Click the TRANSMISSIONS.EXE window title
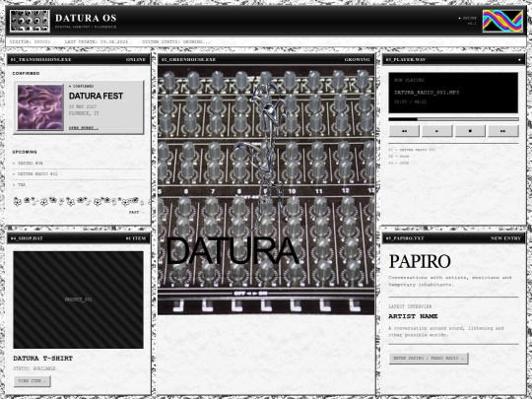 pyautogui.click(x=40, y=60)
